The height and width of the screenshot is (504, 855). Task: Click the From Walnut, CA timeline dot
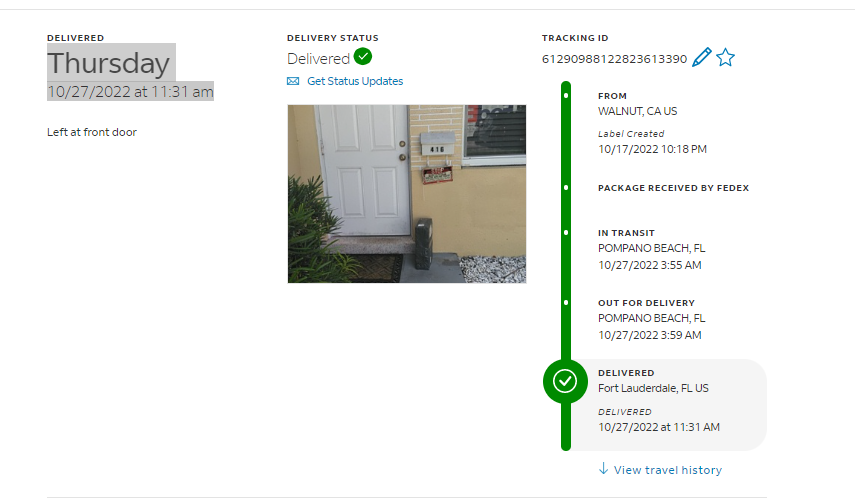pyautogui.click(x=566, y=95)
